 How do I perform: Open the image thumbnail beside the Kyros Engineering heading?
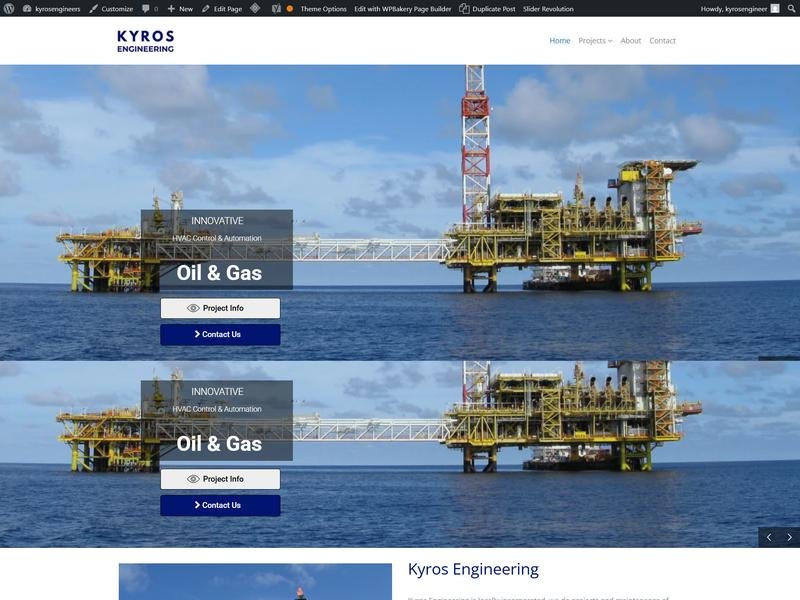(x=255, y=582)
